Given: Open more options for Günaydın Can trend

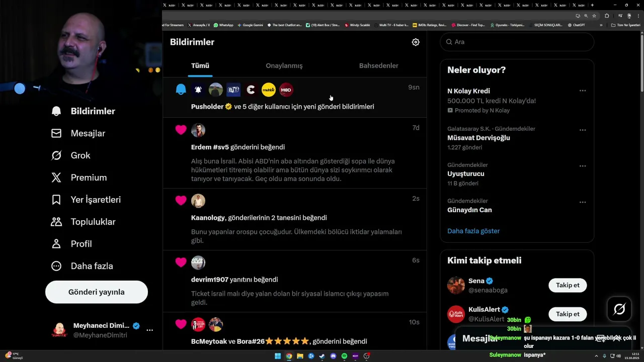Looking at the screenshot, I should tap(583, 202).
